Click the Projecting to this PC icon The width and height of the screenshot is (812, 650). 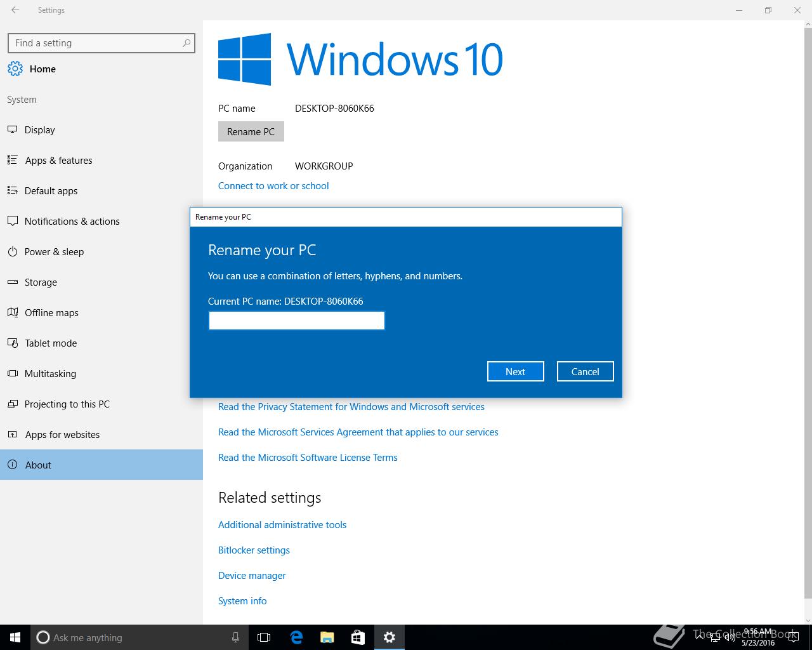[12, 404]
